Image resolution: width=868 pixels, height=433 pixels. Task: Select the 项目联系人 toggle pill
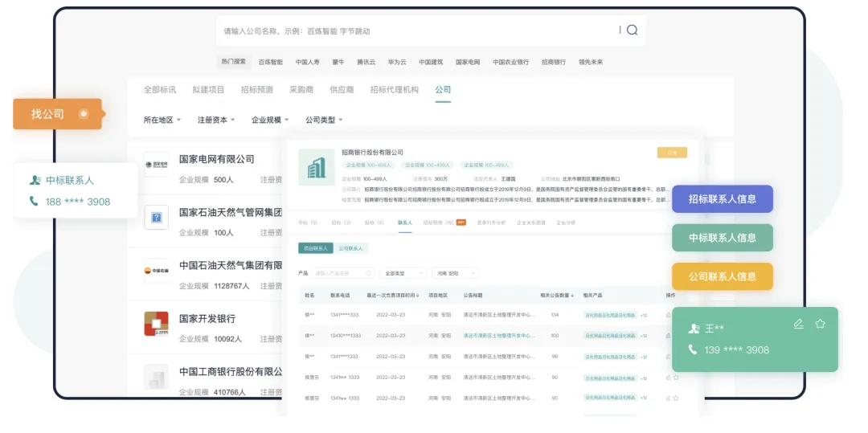click(315, 249)
